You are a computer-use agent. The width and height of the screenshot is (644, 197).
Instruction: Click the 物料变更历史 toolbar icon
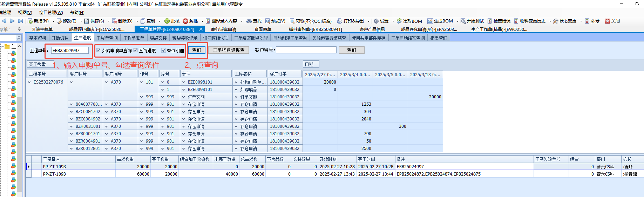point(516,21)
